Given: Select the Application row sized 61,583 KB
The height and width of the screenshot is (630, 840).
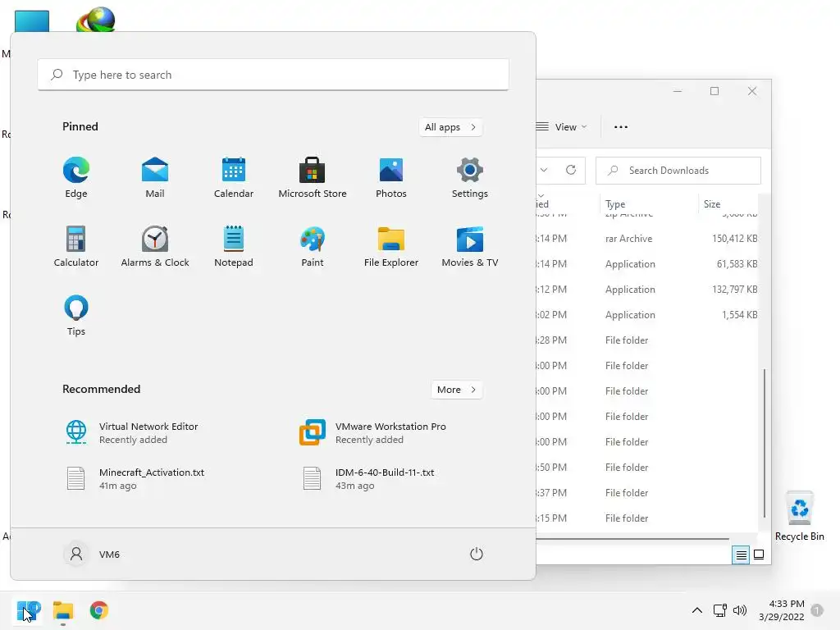Looking at the screenshot, I should point(647,264).
